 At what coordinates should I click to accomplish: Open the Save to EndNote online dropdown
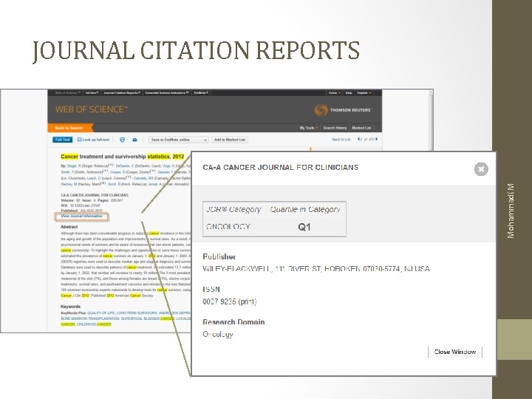(178, 140)
